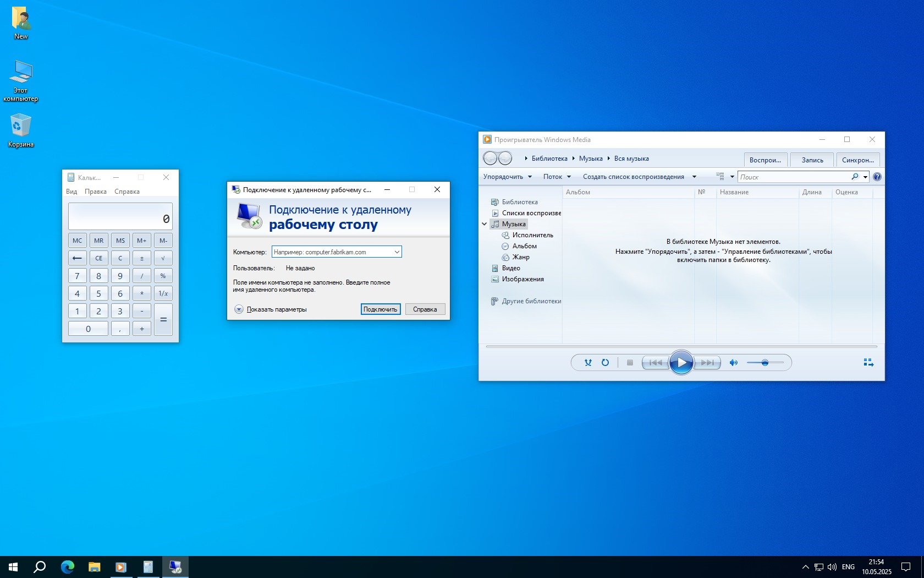Expand the Computer name combo box
Image resolution: width=924 pixels, height=578 pixels.
pos(397,252)
